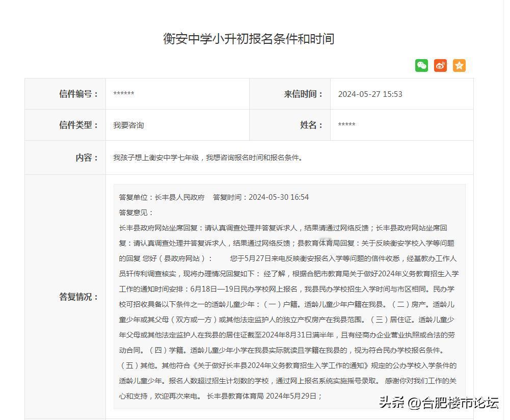The height and width of the screenshot is (420, 510).
Task: Share the letter via the WeChat icon
Action: pos(421,65)
